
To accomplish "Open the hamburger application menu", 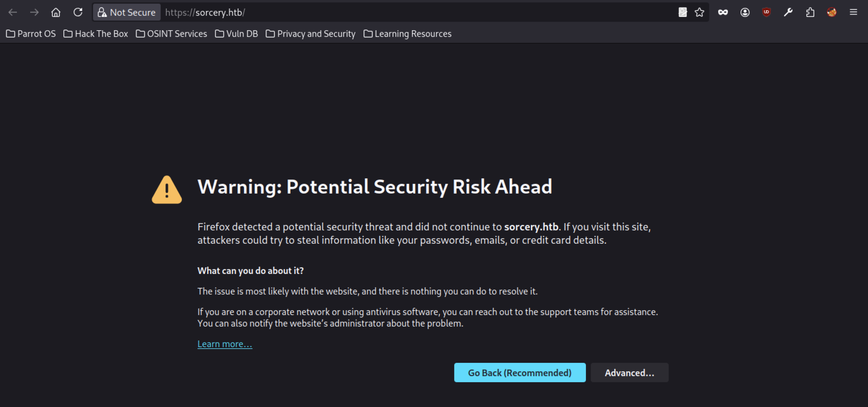I will coord(853,13).
